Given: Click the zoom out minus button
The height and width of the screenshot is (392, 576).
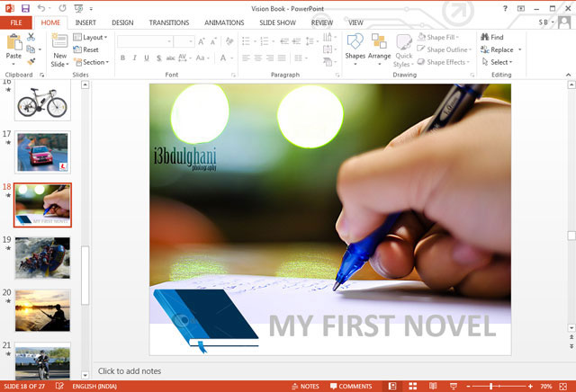Looking at the screenshot, I should click(x=468, y=386).
